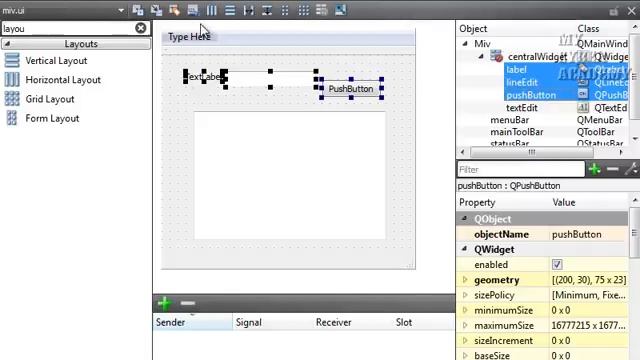The image size is (640, 360).
Task: Collapse the centralWidget tree node
Action: (x=481, y=56)
